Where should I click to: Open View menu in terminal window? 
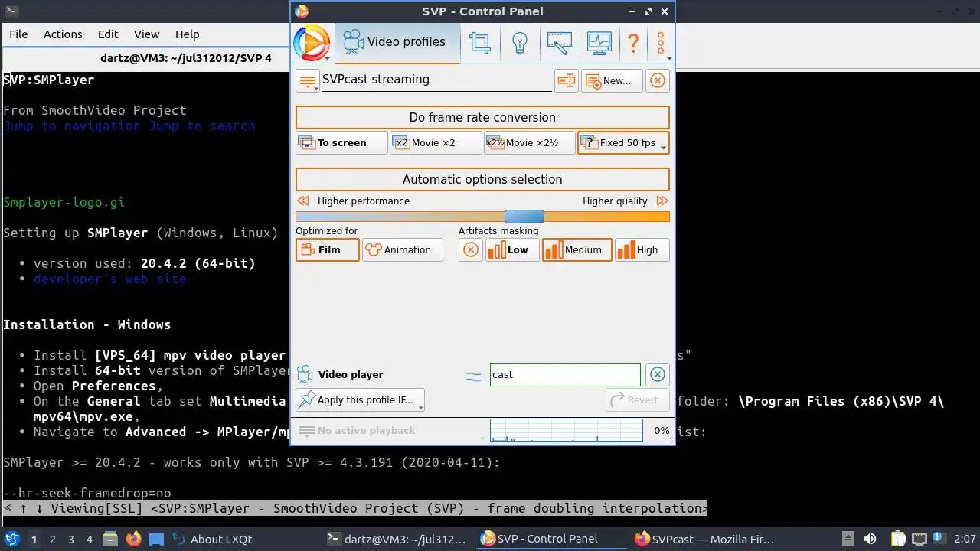(147, 34)
